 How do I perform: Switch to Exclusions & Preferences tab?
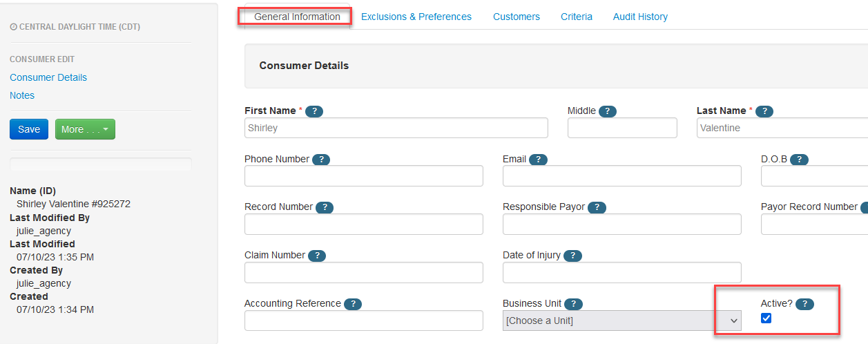pyautogui.click(x=416, y=17)
